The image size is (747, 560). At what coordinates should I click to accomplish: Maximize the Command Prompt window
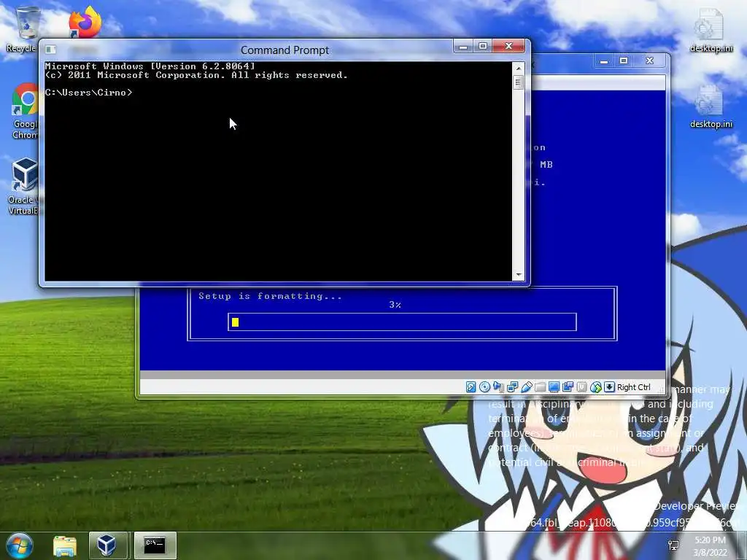click(483, 46)
